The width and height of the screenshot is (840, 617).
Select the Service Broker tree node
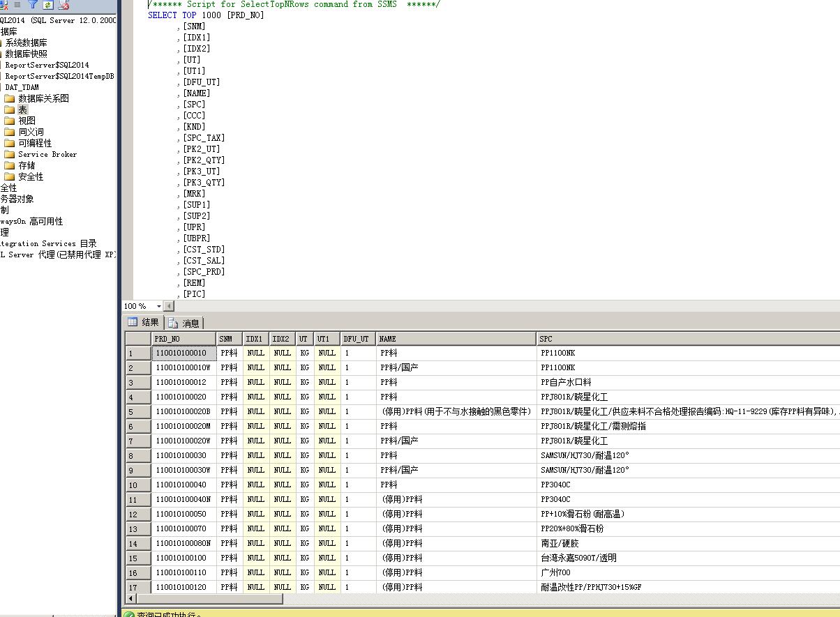click(47, 154)
